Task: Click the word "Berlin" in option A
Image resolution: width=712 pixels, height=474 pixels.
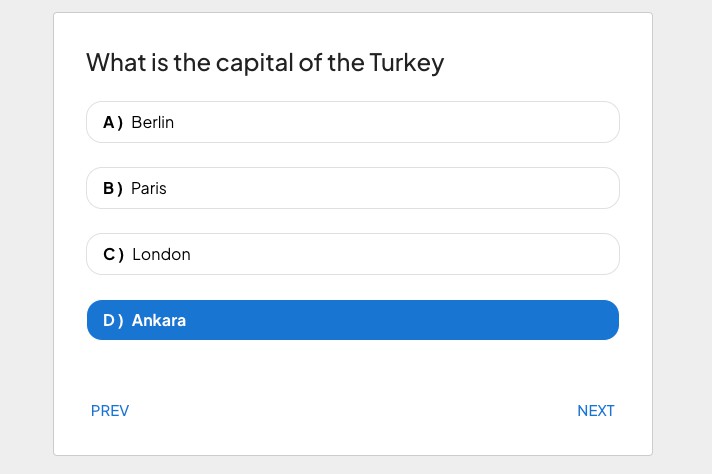Action: coord(153,122)
